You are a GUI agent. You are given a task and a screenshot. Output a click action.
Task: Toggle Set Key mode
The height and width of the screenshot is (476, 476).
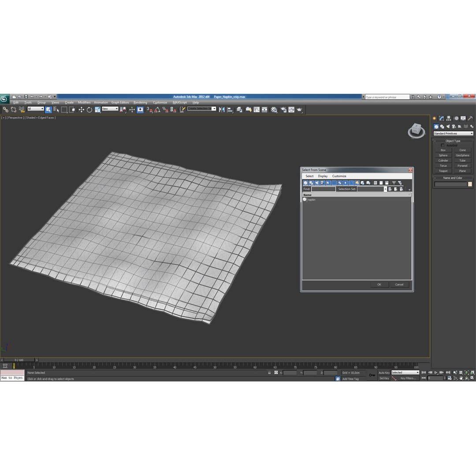[384, 378]
